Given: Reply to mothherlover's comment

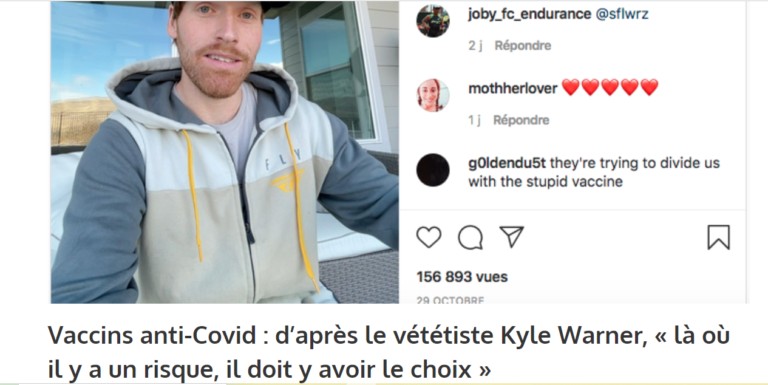Looking at the screenshot, I should coord(521,120).
